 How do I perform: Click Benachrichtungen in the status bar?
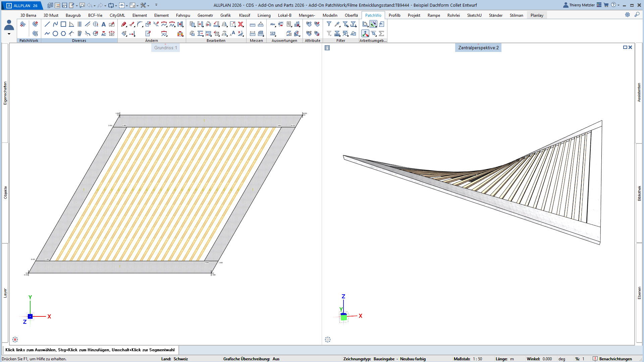coord(615,359)
